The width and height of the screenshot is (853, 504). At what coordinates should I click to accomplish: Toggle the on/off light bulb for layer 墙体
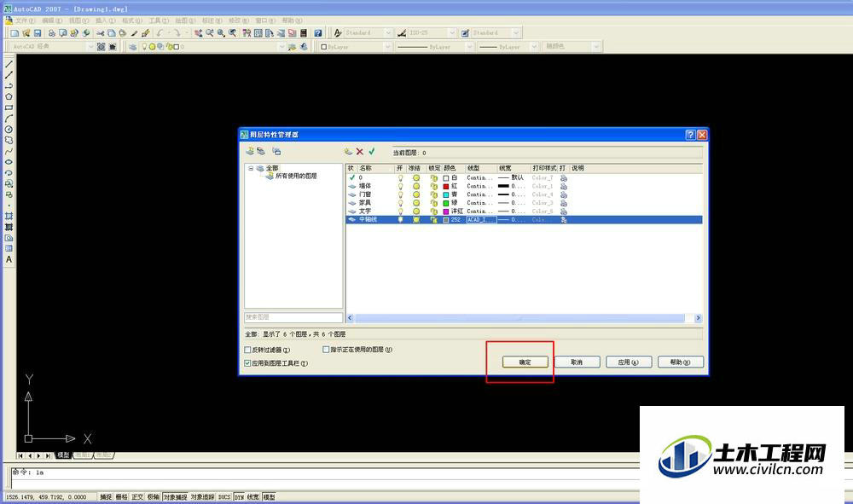click(400, 186)
